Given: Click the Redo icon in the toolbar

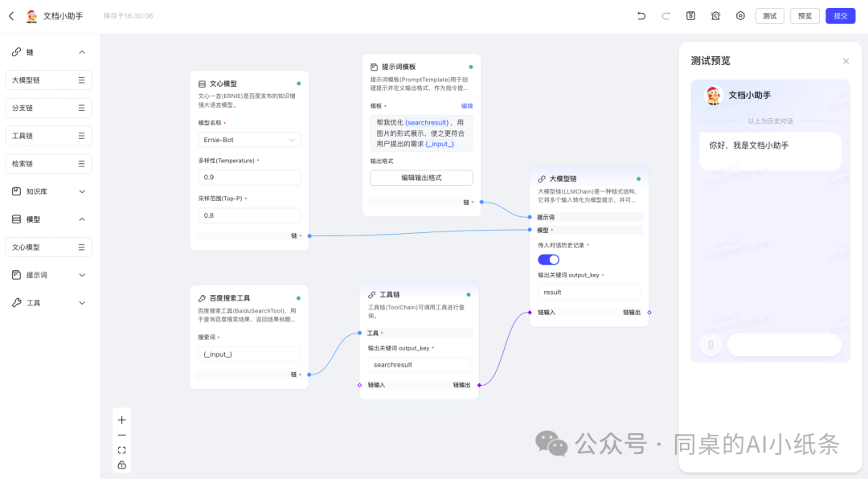Looking at the screenshot, I should pos(666,15).
